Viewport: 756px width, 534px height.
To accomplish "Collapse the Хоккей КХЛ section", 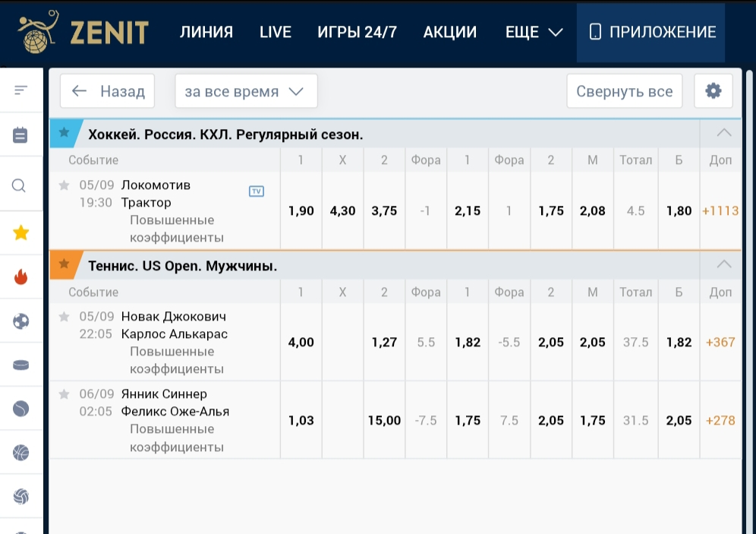I will point(724,134).
